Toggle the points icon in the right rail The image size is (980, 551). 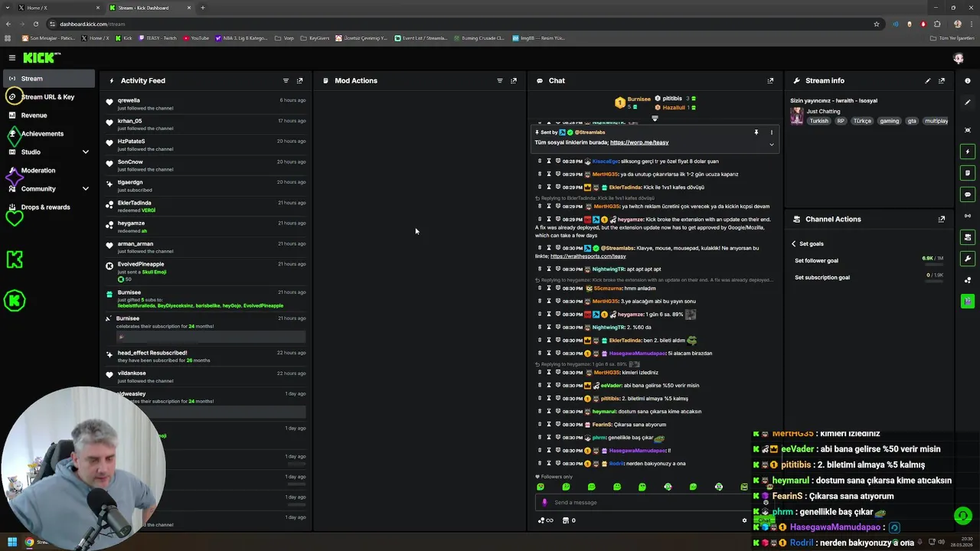click(x=968, y=280)
